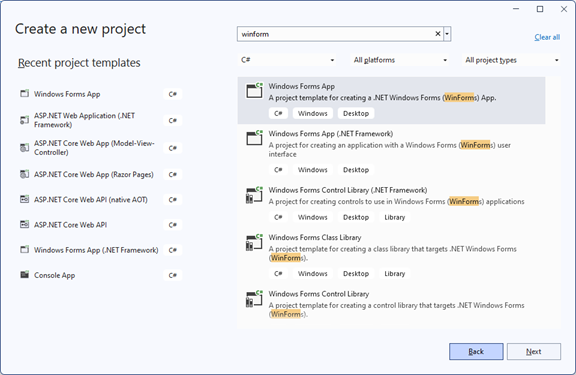Image resolution: width=576 pixels, height=375 pixels.
Task: Click the Windows Forms App (.NET Framework) result icon
Action: [x=254, y=138]
